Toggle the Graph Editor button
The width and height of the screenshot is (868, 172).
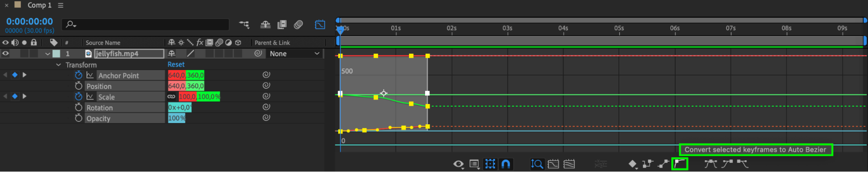[x=320, y=25]
